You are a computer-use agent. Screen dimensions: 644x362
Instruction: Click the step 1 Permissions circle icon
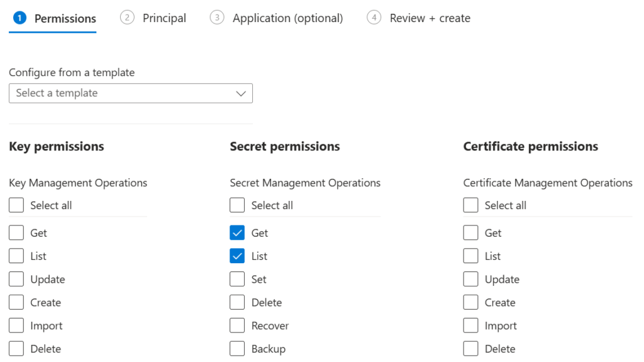(19, 18)
